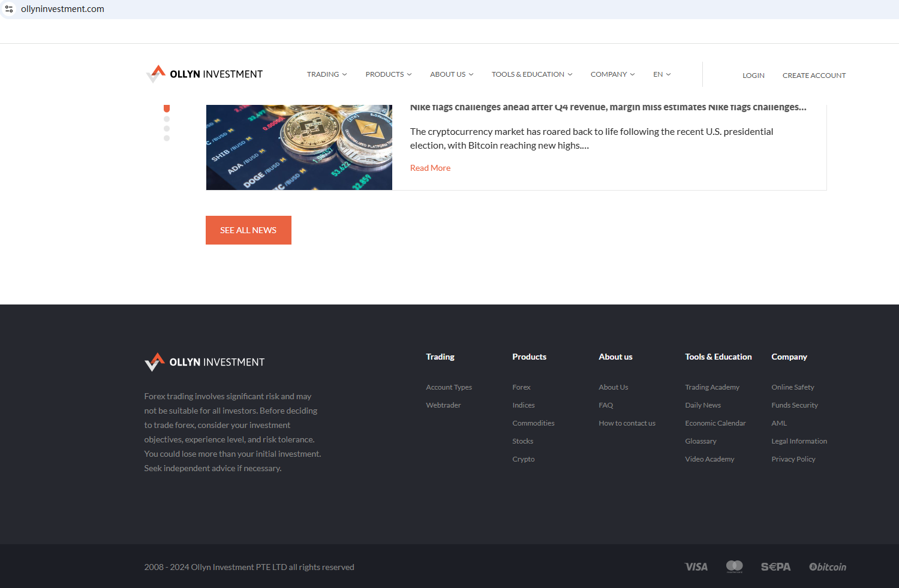Click the VISA payment icon
Image resolution: width=899 pixels, height=588 pixels.
click(696, 566)
